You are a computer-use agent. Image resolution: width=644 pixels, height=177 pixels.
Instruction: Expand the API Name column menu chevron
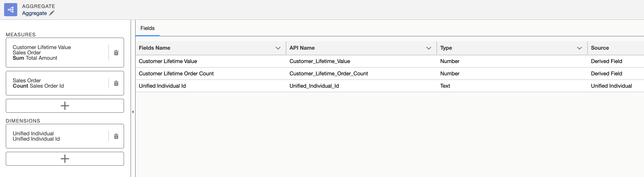coord(429,48)
